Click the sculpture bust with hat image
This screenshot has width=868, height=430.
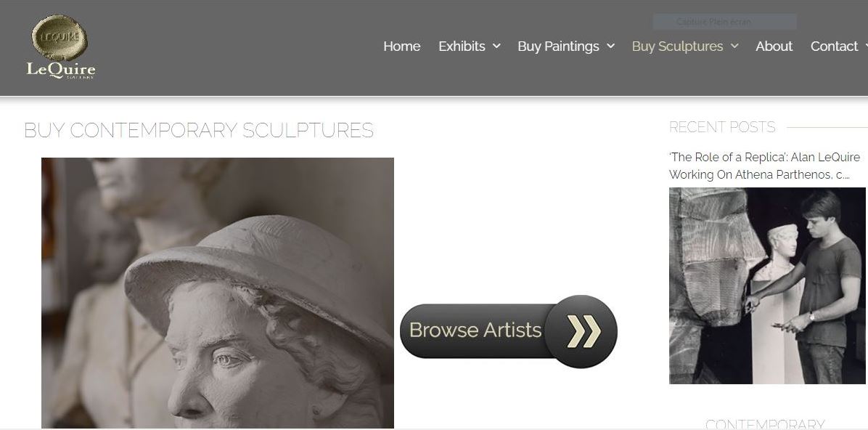pyautogui.click(x=218, y=293)
